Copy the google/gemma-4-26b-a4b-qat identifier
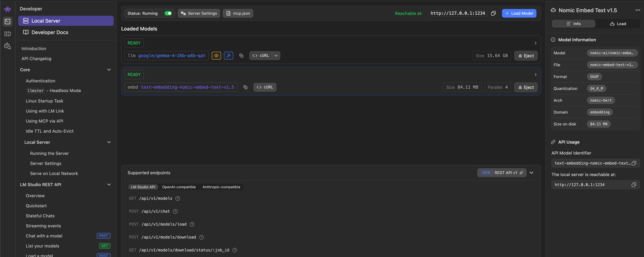 [x=241, y=56]
